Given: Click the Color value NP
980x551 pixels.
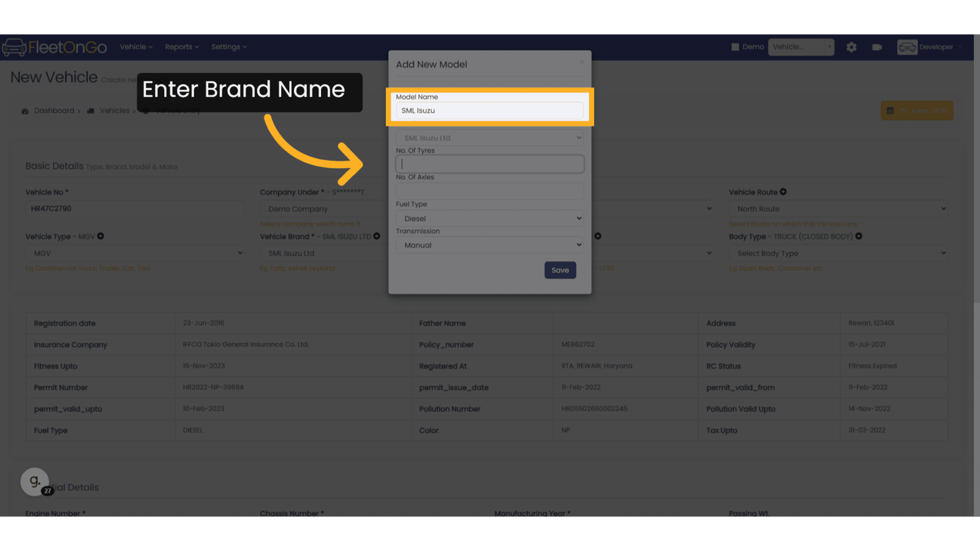Looking at the screenshot, I should [x=566, y=430].
